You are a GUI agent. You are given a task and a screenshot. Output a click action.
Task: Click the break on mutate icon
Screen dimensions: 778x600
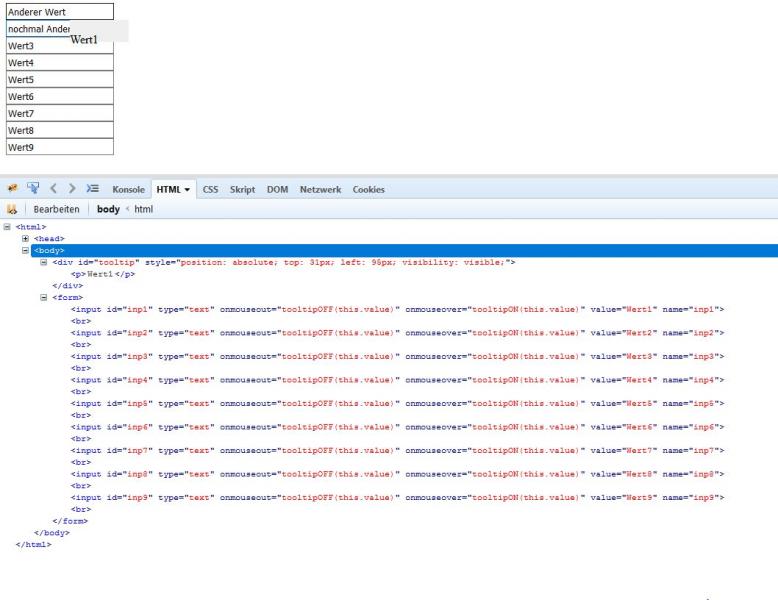[x=12, y=209]
